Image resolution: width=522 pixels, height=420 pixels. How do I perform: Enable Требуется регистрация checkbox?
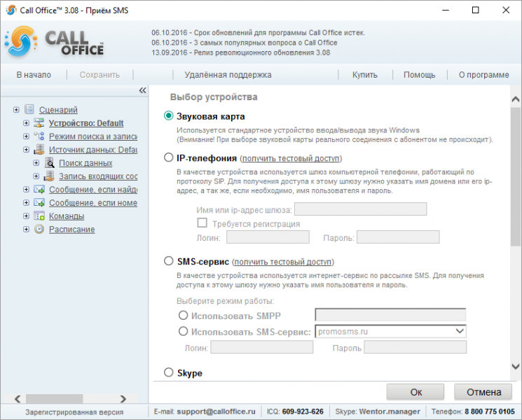click(x=202, y=223)
